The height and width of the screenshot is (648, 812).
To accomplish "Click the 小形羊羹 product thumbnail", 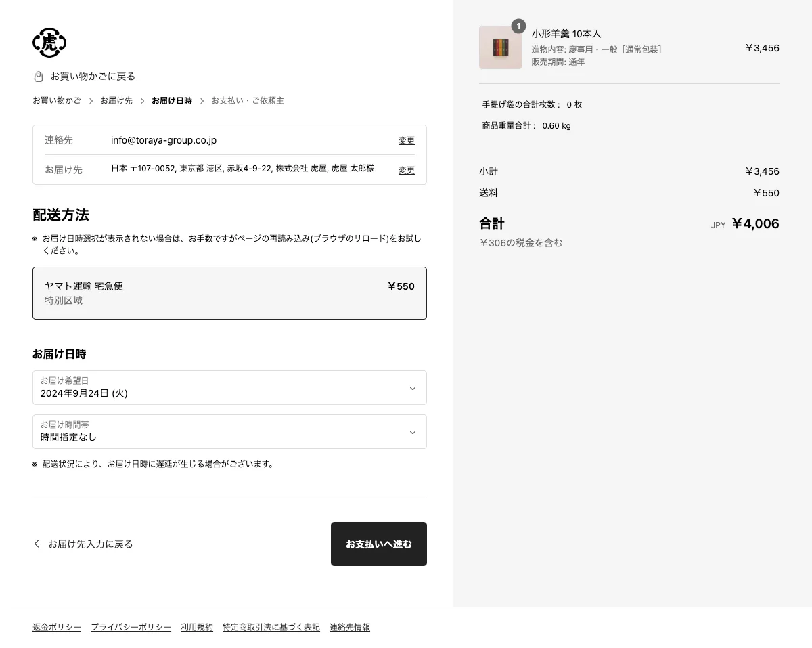I will tap(501, 47).
